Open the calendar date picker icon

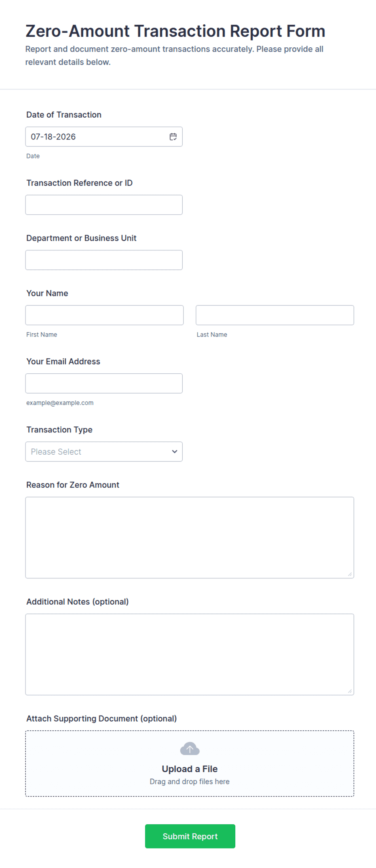(173, 137)
